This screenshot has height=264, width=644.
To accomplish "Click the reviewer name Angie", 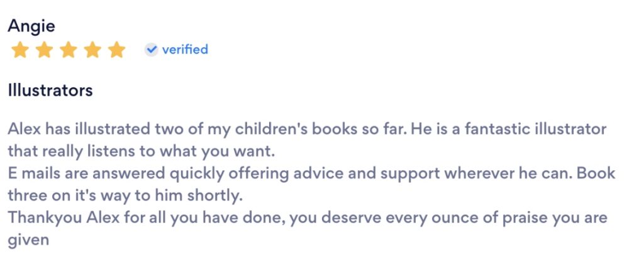I will coord(31,26).
